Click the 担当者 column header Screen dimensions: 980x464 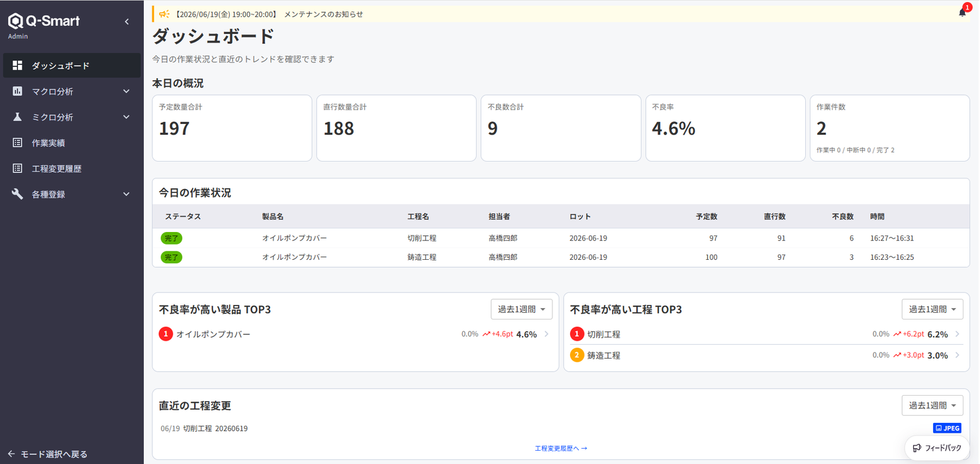point(499,217)
